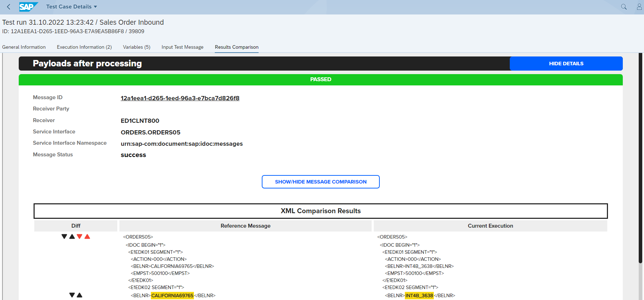Select the Input Test Message tab

[x=182, y=47]
